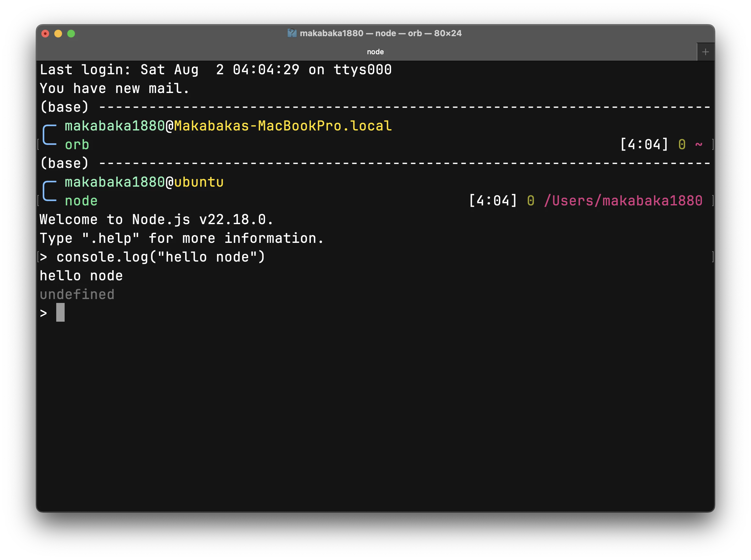Click the 'orb' command text
751x560 pixels.
pos(77,145)
